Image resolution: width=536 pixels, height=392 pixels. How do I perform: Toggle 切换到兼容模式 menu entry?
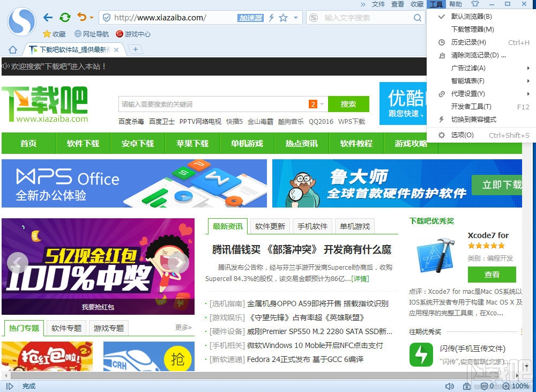tap(481, 120)
